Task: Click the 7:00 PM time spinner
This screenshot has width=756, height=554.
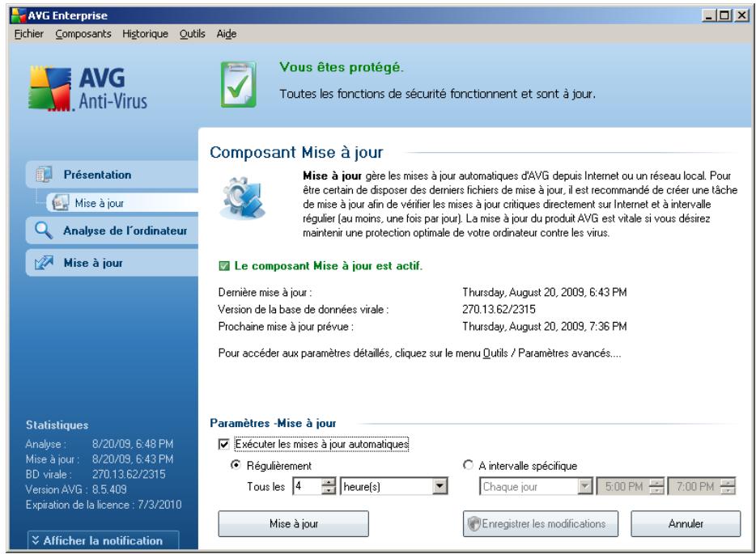Action: coord(728,486)
